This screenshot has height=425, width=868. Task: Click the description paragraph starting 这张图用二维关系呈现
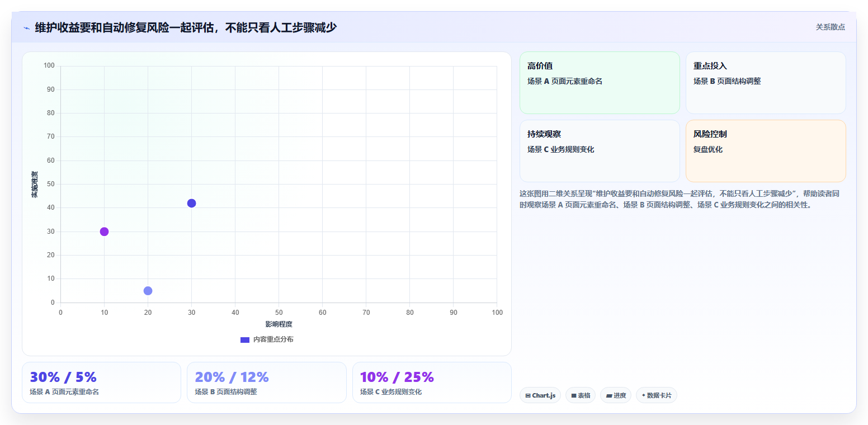point(681,199)
